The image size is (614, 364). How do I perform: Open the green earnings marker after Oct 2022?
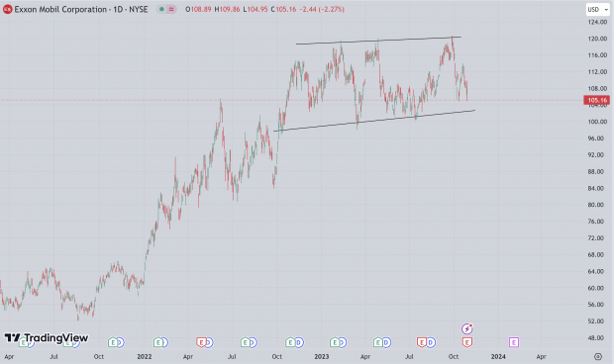tap(290, 343)
